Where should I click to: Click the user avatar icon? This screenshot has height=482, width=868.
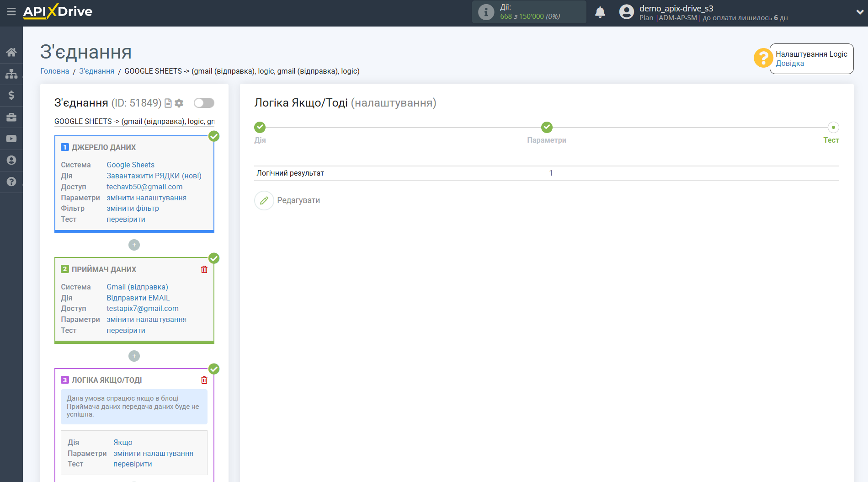pos(627,12)
